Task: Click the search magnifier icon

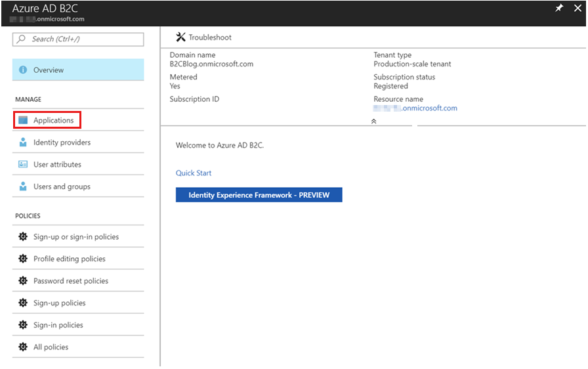Action: 22,39
